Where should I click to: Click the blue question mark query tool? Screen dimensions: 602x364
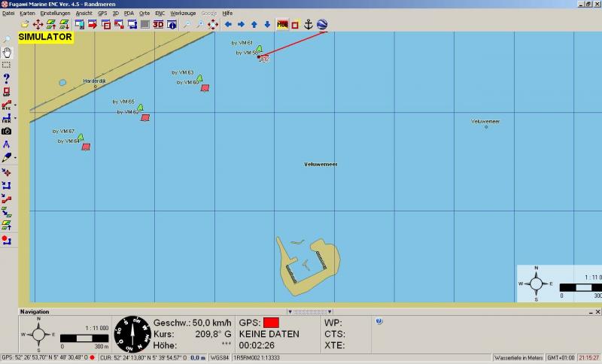click(7, 78)
